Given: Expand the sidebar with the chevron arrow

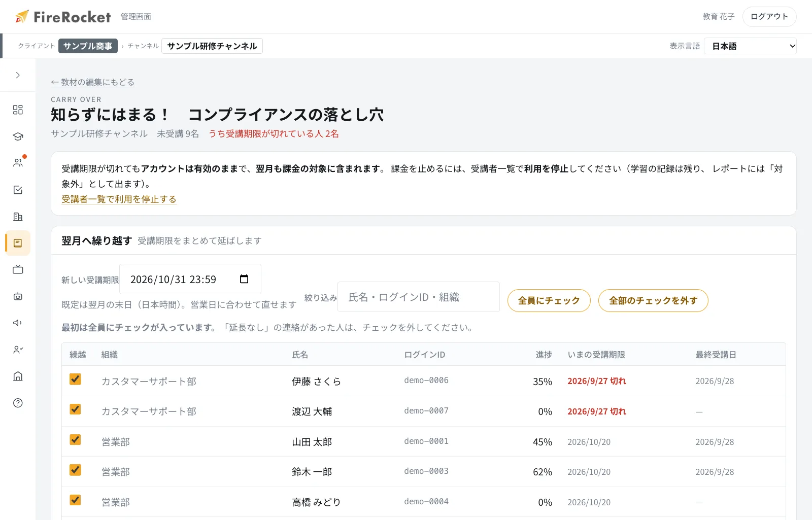Looking at the screenshot, I should 18,75.
